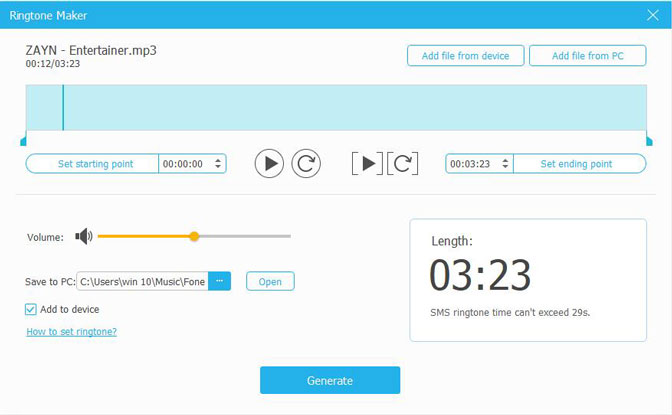Click the orange volume slider handle
The width and height of the screenshot is (672, 415).
pos(194,236)
